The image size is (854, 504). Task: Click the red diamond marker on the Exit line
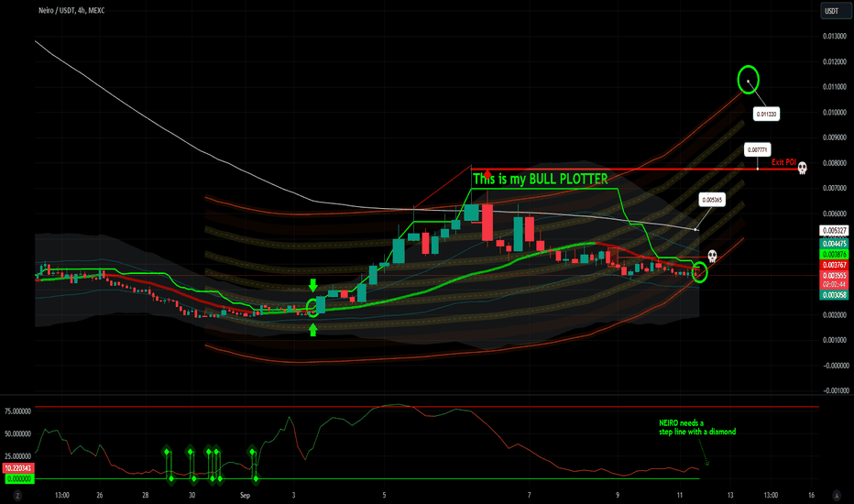(487, 173)
